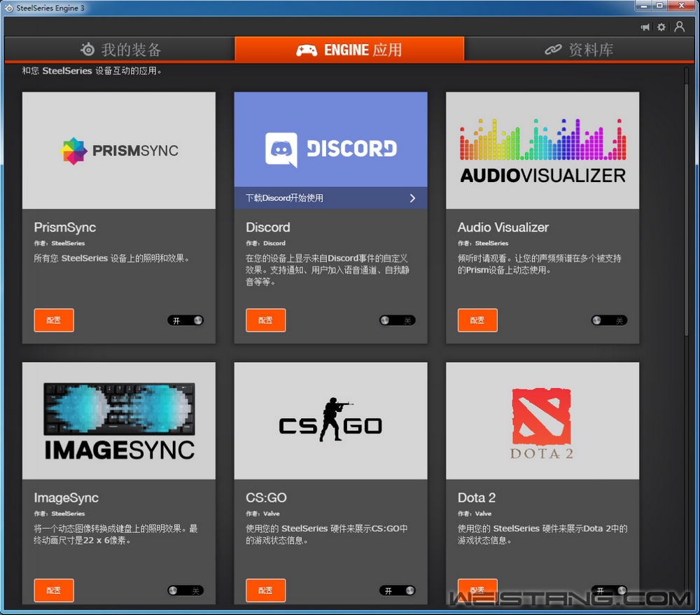This screenshot has width=700, height=615.
Task: Click the 作者: SteelSeries line under ImageSync
Action: point(59,513)
